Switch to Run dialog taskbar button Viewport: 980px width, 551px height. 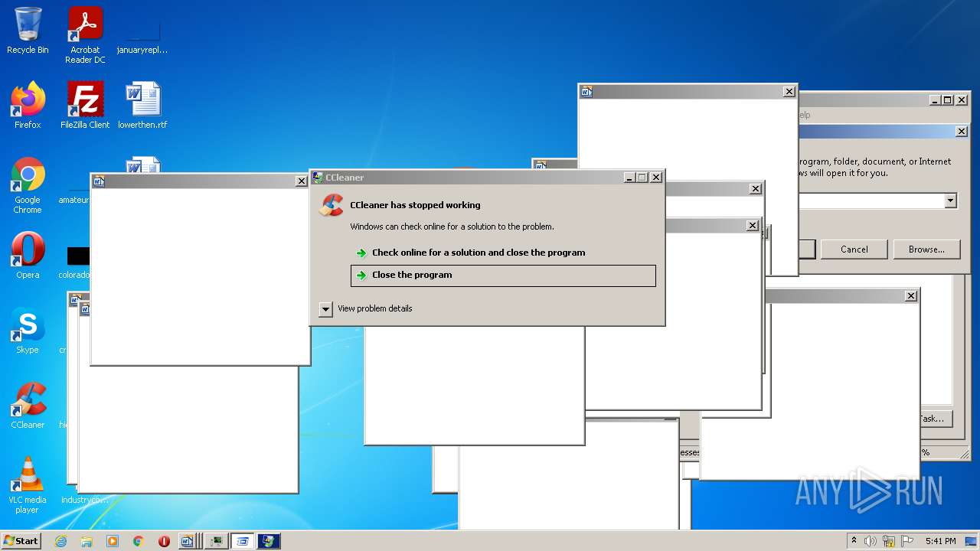(243, 541)
